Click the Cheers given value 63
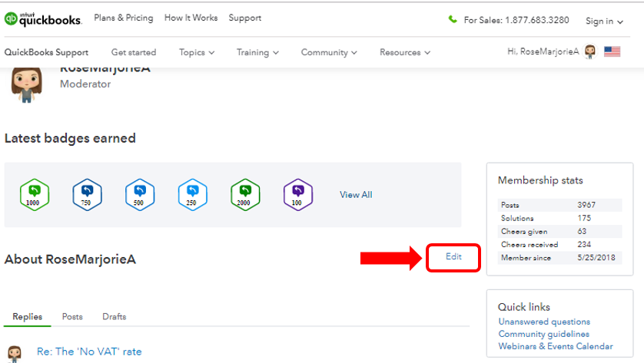Screen dimensions: 644x363 point(582,231)
